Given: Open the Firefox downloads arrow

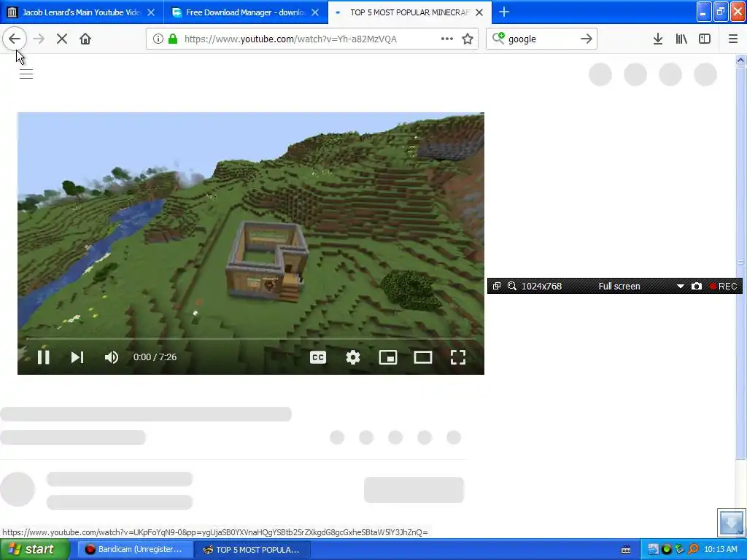Looking at the screenshot, I should pos(658,39).
